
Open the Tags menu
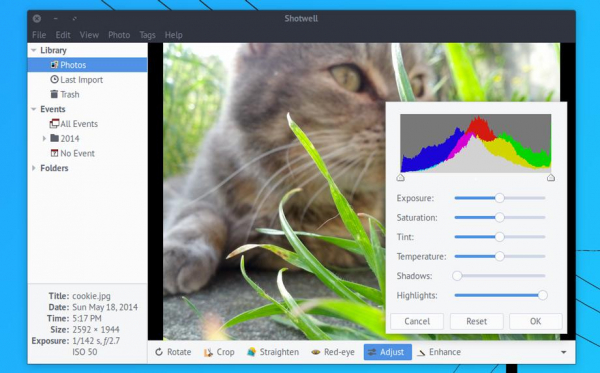147,35
